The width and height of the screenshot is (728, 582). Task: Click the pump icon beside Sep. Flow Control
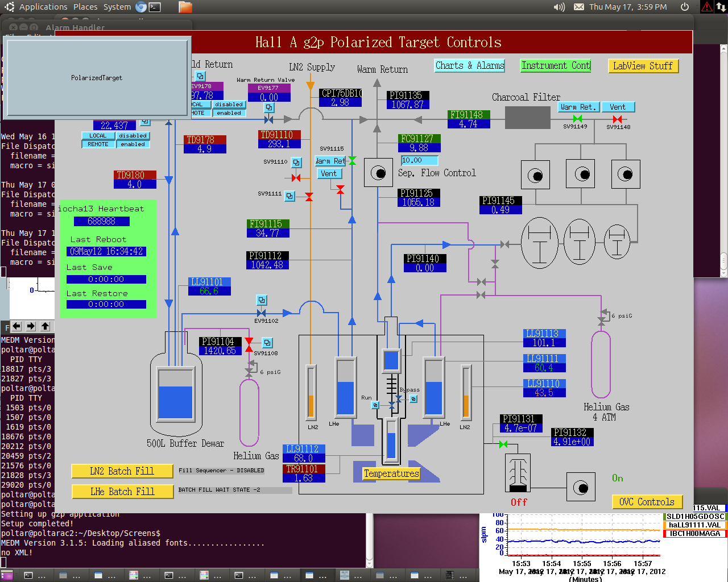coord(378,173)
